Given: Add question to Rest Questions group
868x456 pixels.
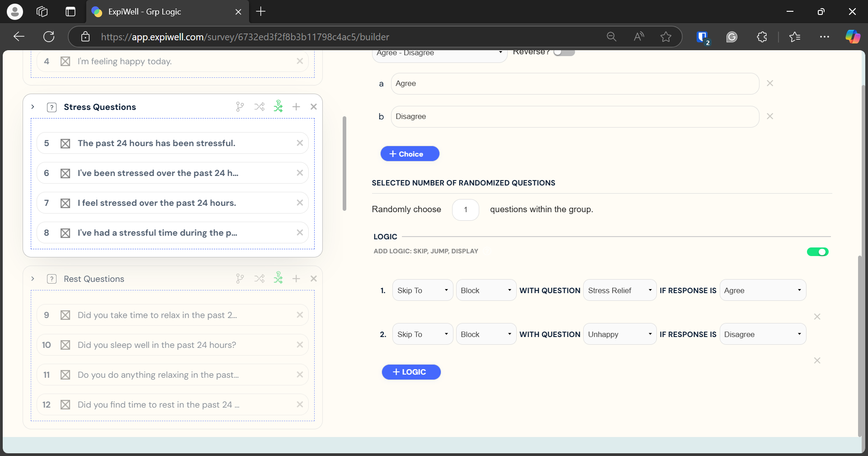Looking at the screenshot, I should pos(296,279).
